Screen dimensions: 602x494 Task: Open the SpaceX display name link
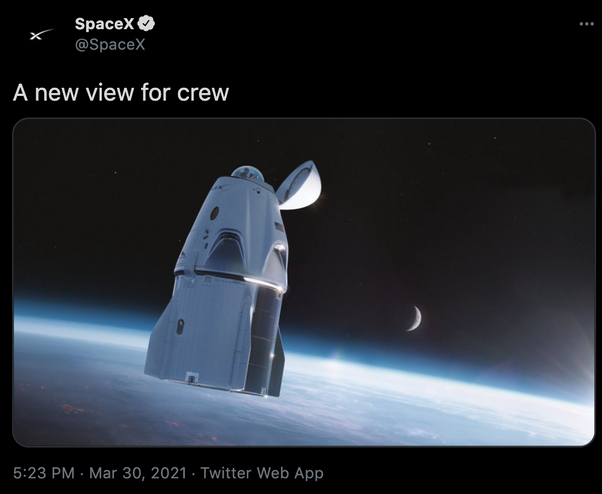pyautogui.click(x=104, y=24)
